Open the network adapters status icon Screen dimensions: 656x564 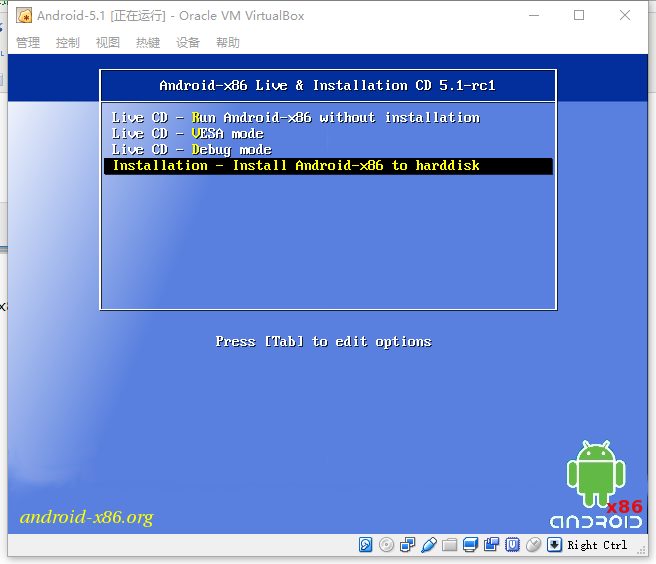pos(407,545)
